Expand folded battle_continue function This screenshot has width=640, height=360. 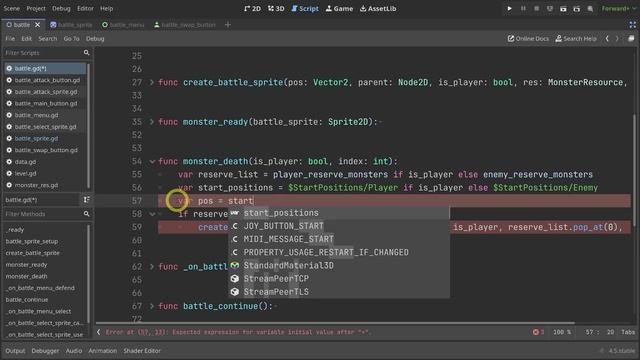(152, 307)
